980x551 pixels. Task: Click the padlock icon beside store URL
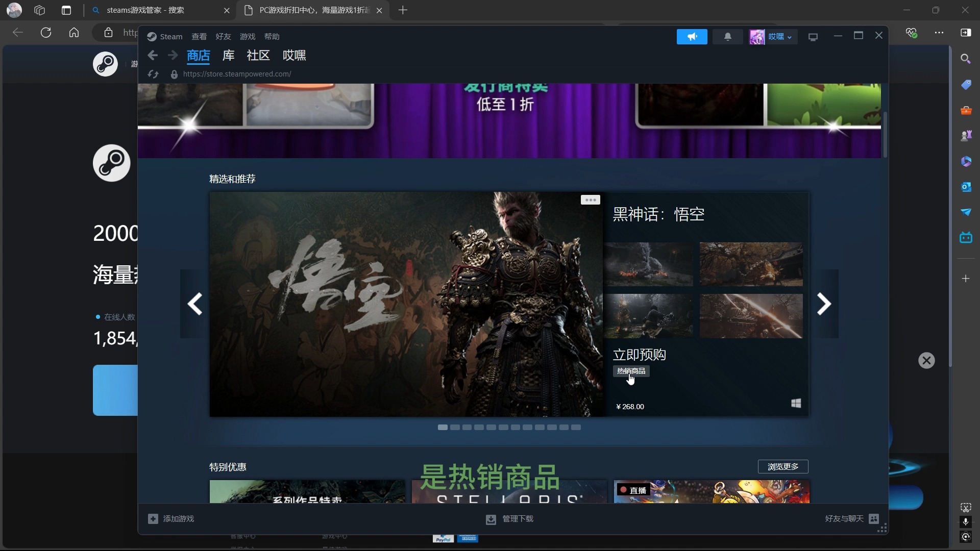pyautogui.click(x=174, y=74)
